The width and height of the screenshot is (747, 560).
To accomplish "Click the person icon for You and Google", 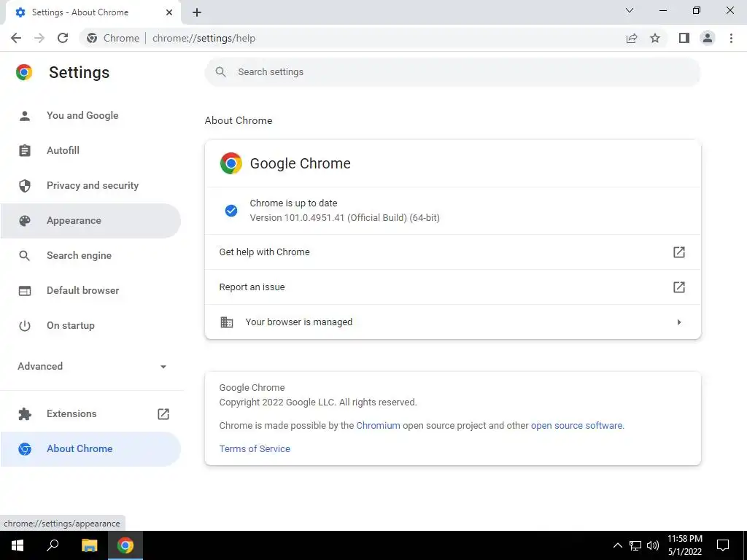I will (24, 116).
